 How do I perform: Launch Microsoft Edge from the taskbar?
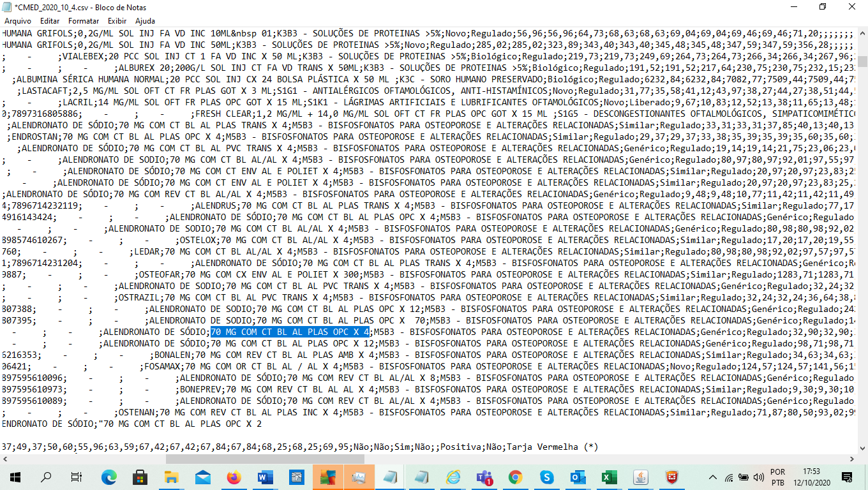tap(109, 477)
